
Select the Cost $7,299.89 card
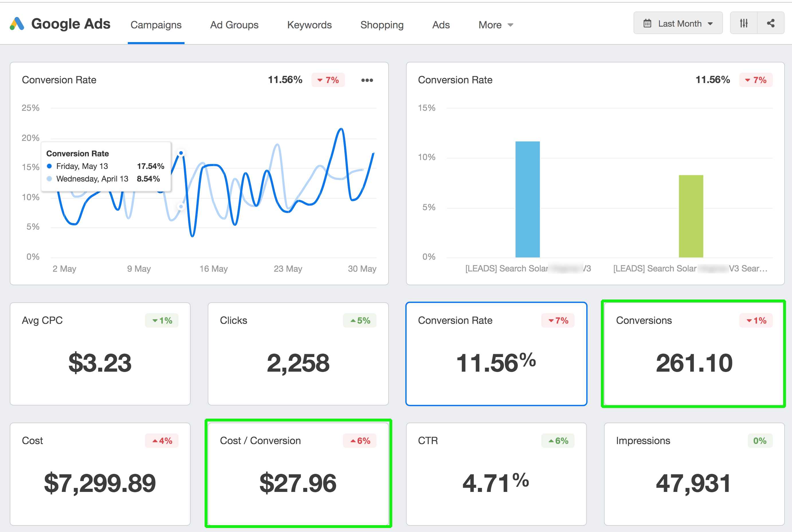tap(100, 474)
